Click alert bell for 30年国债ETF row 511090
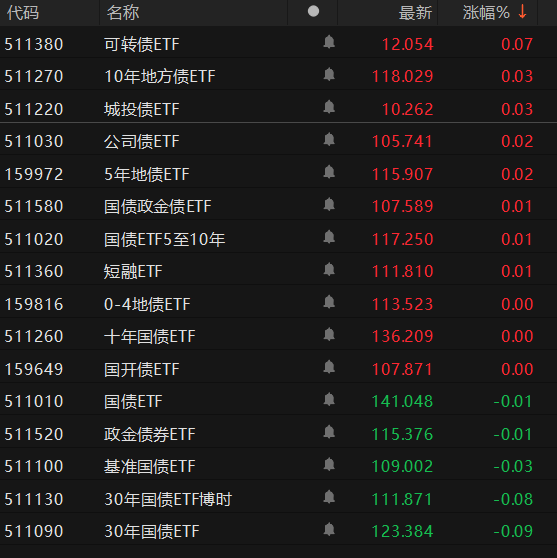 pyautogui.click(x=329, y=530)
